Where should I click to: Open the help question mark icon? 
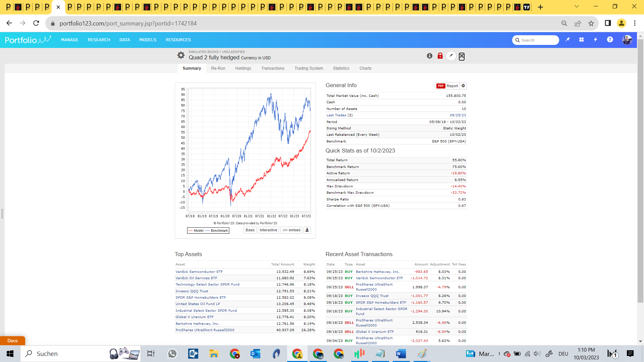[x=610, y=40]
